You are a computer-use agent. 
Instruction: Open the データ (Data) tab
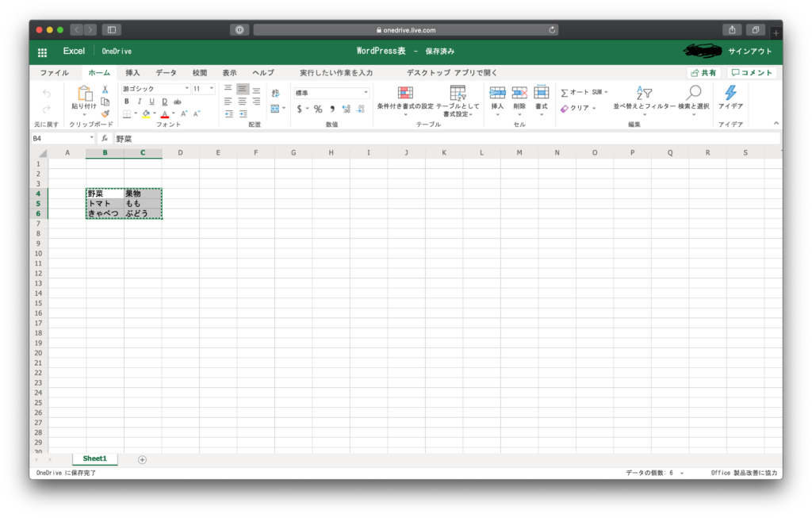(x=166, y=72)
